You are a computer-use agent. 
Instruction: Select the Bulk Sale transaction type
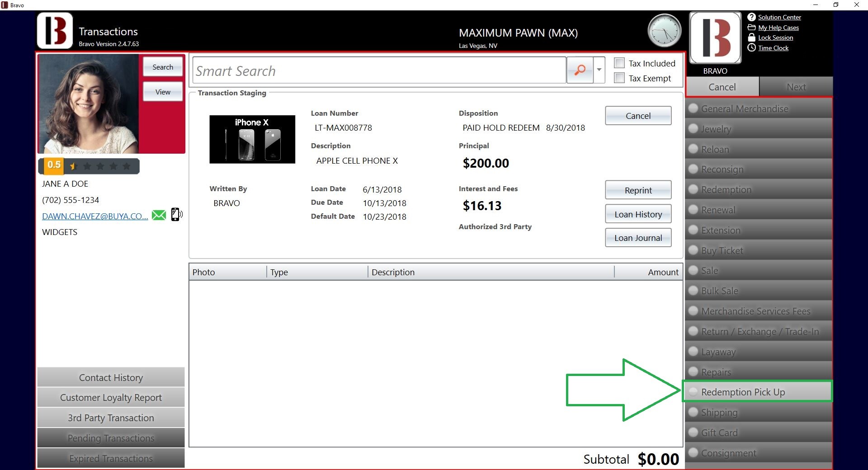[x=759, y=291]
